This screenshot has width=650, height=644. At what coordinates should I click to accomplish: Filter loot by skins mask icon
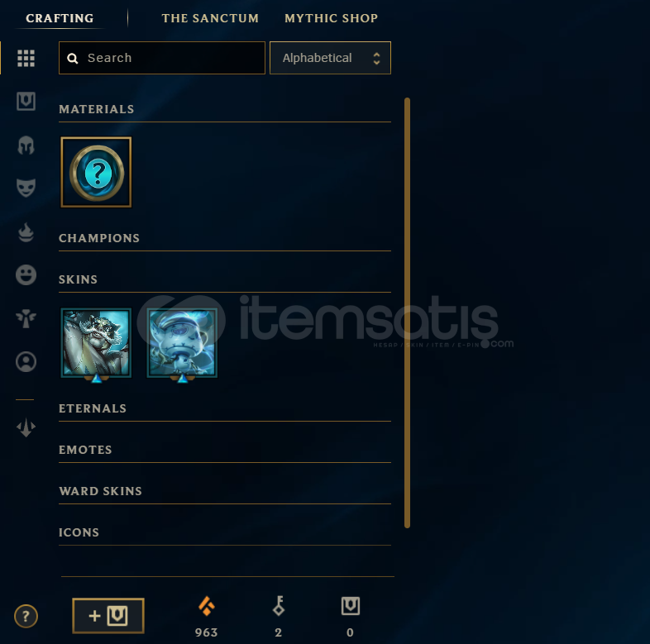point(26,188)
